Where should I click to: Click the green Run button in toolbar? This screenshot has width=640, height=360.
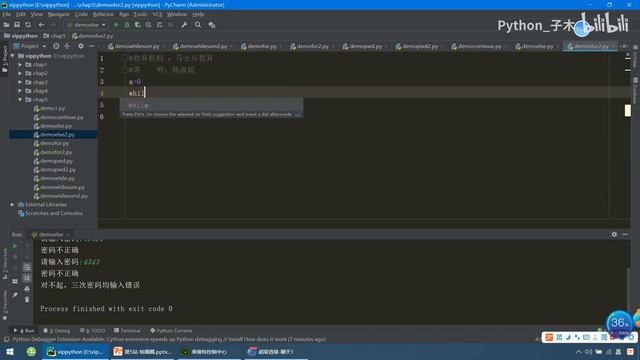(116, 25)
